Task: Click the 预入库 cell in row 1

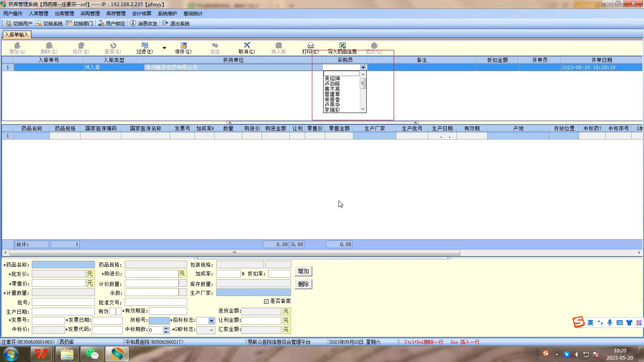Action: 114,68
